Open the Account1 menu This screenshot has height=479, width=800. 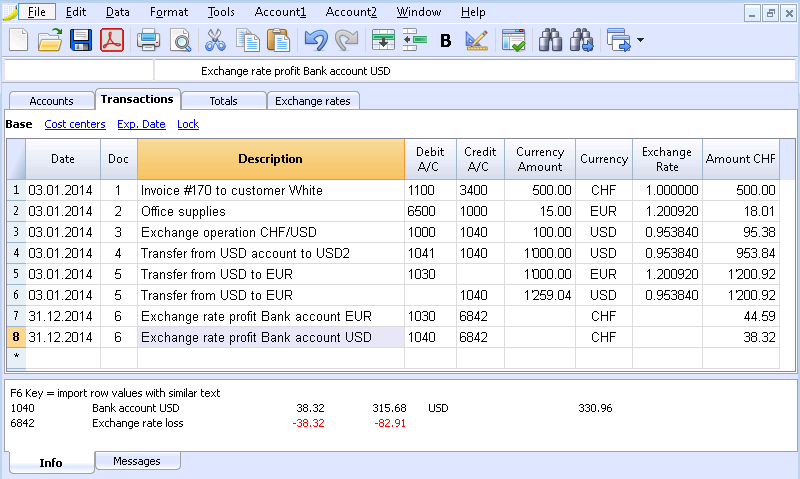tap(280, 12)
